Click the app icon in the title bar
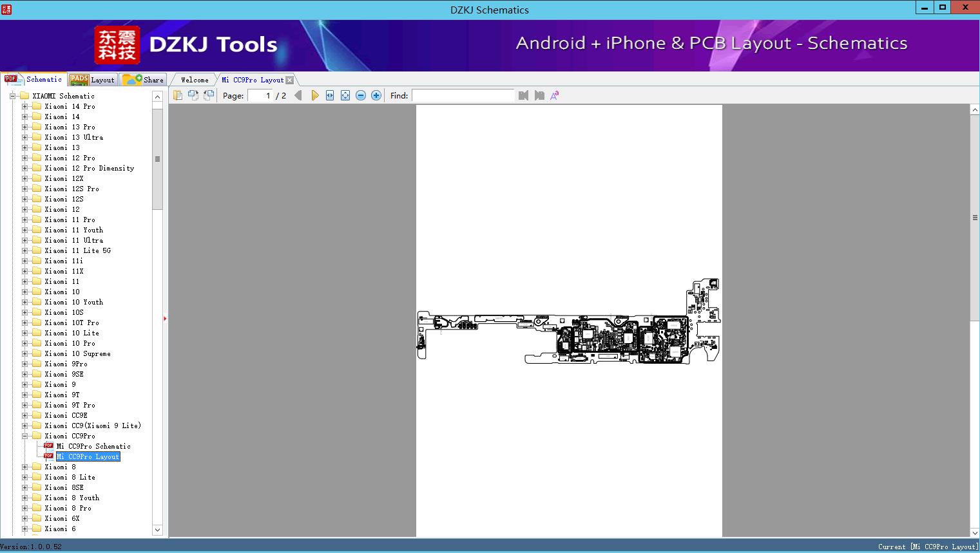The height and width of the screenshot is (553, 980). point(6,10)
